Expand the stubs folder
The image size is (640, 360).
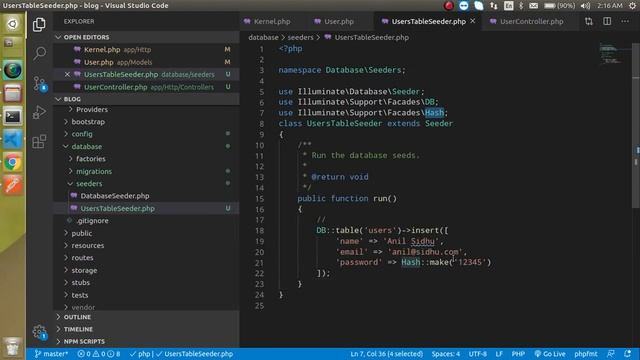(80, 282)
